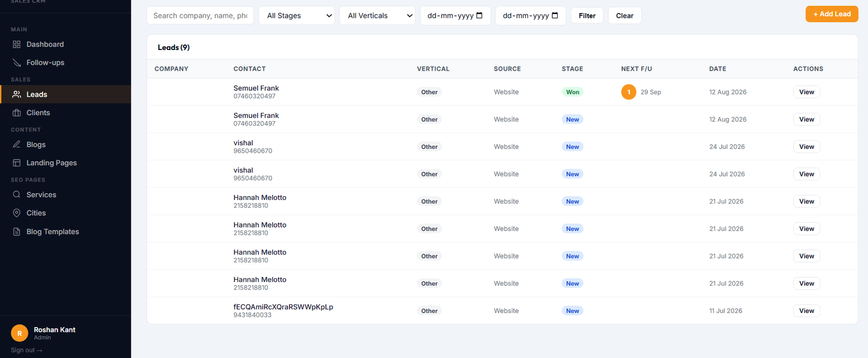Open the All Stages dropdown
Viewport: 868px width, 358px height.
[297, 16]
